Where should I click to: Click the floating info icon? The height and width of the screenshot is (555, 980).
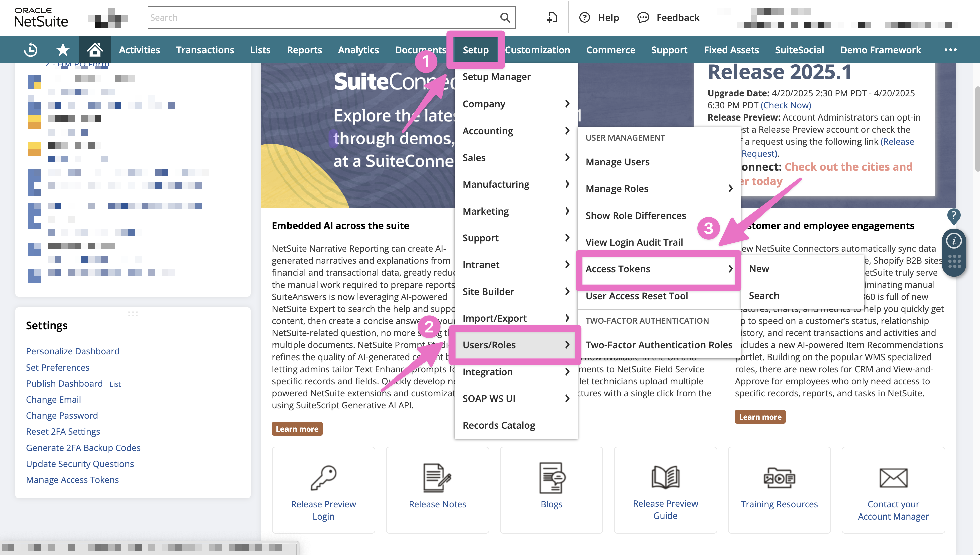tap(954, 241)
